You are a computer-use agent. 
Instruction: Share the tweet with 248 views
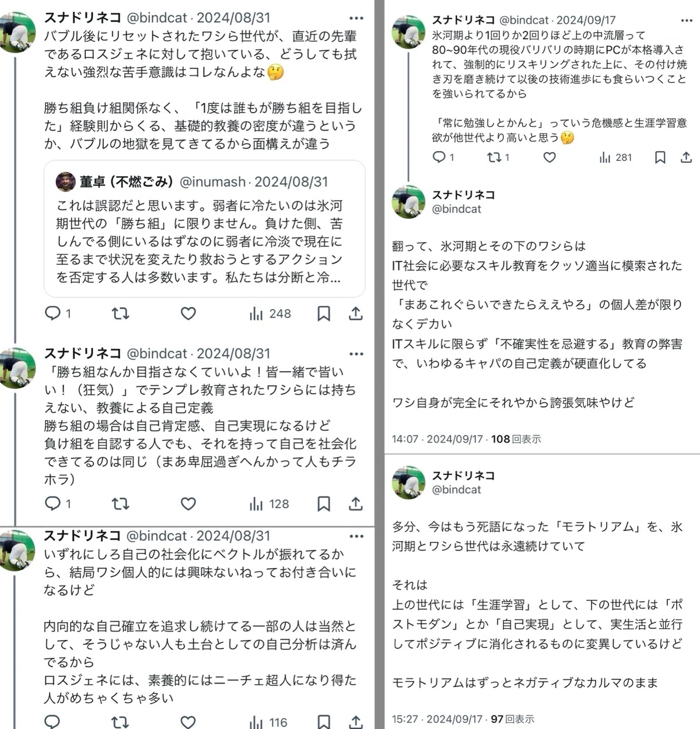pyautogui.click(x=356, y=313)
